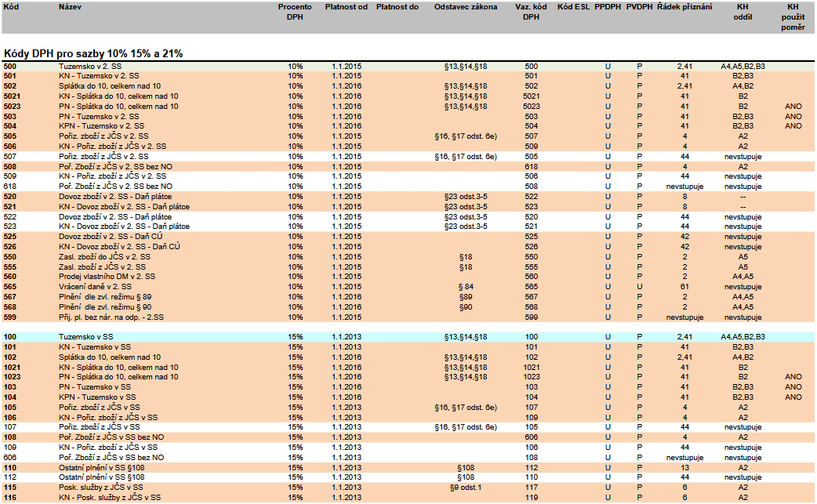
Task: Click the KH oddíl column header
Action: pos(742,11)
